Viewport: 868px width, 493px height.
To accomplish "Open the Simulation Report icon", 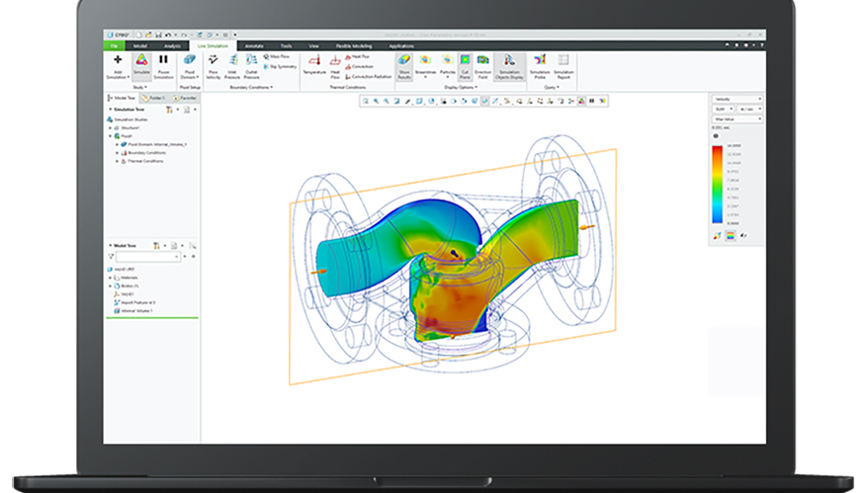I will [x=564, y=61].
